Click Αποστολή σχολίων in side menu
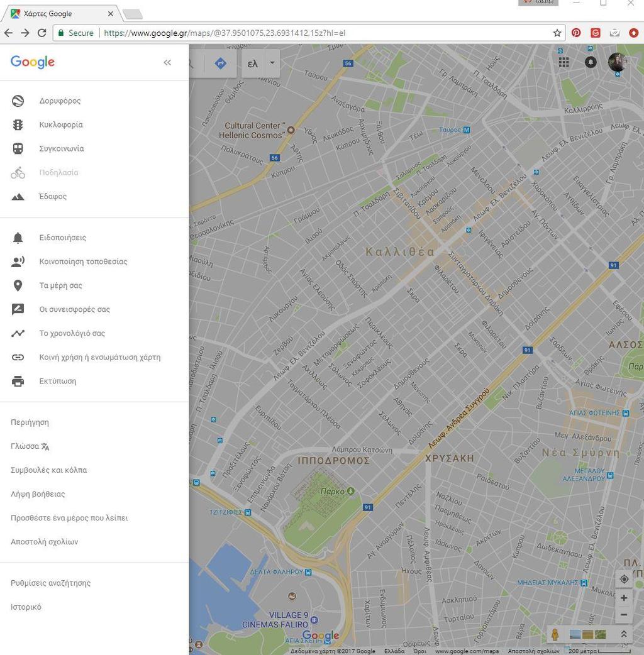This screenshot has height=655, width=644. tap(44, 542)
